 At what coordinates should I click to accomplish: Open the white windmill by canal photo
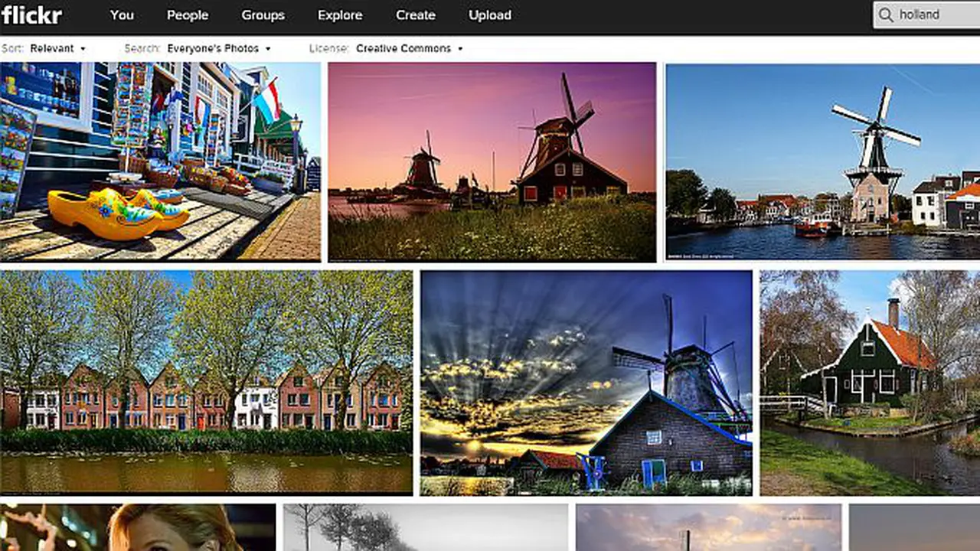tap(822, 162)
